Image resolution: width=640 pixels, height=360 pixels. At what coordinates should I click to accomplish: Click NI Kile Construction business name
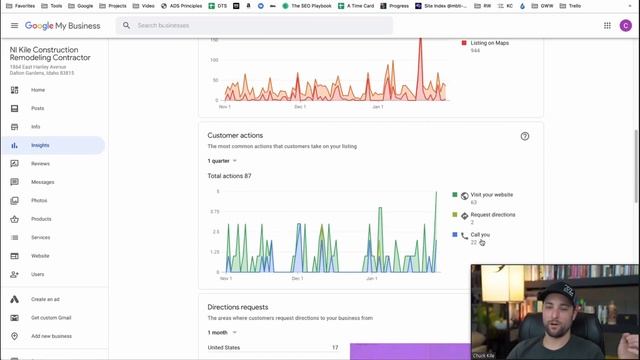(50, 53)
